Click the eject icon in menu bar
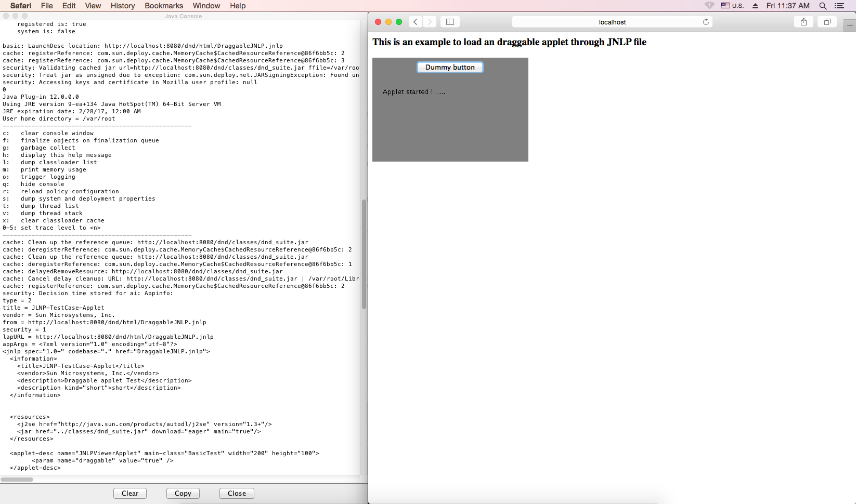Screen dimensions: 856x504 click(755, 6)
